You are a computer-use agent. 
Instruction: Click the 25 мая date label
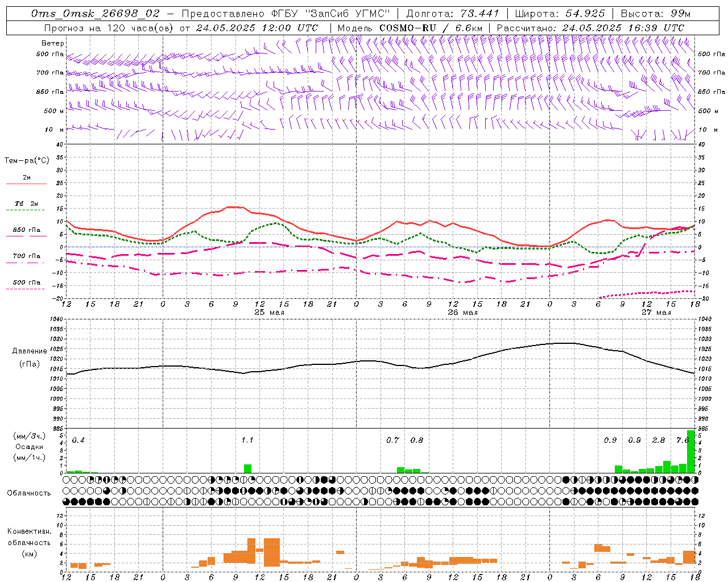coord(269,313)
